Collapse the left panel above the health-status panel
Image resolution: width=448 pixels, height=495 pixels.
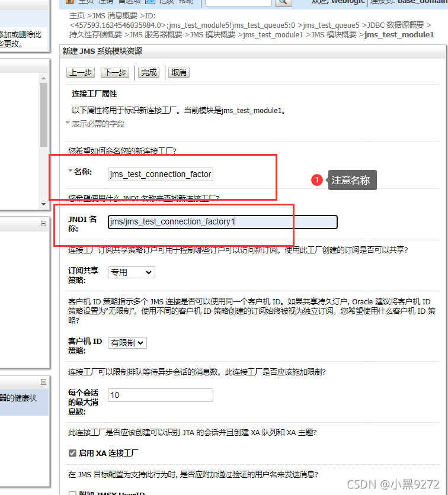(x=44, y=223)
